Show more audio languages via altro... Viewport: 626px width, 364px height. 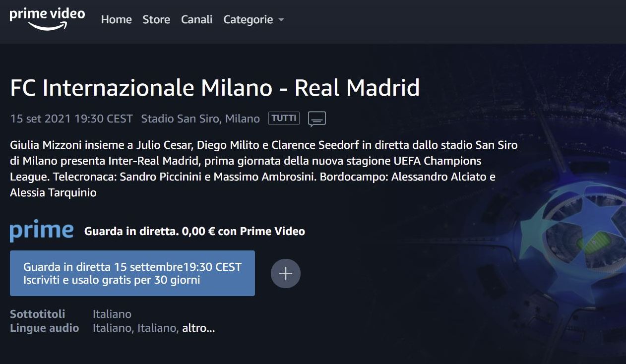pos(198,328)
